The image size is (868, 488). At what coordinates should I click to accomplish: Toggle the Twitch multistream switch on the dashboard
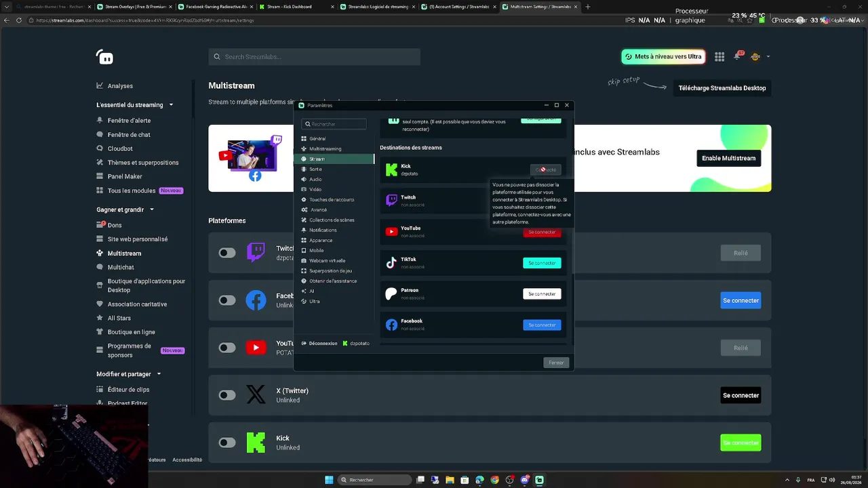(x=227, y=253)
